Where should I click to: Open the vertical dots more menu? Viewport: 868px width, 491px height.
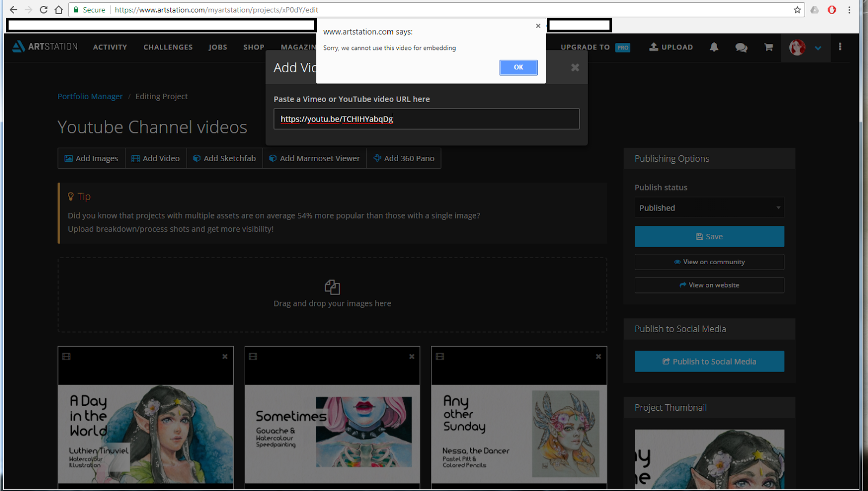click(x=840, y=47)
